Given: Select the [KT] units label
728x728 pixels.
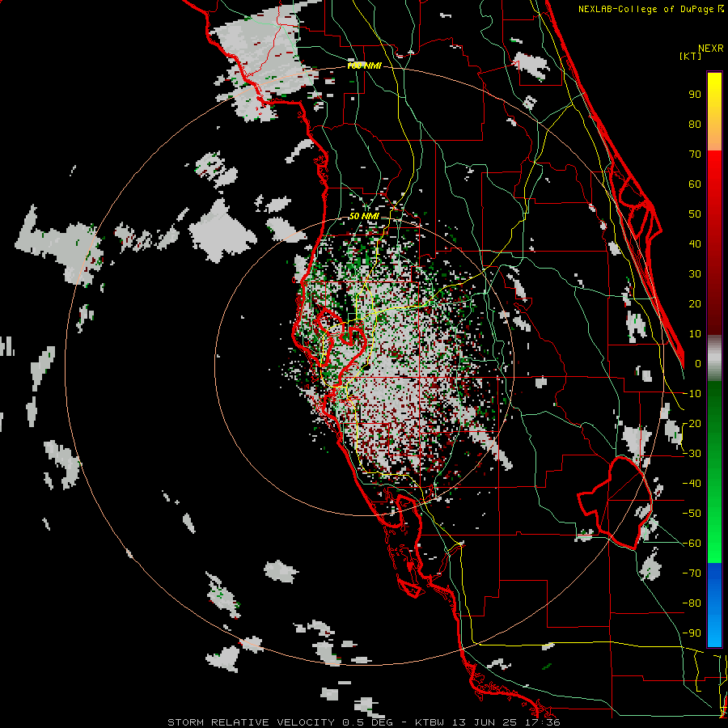Looking at the screenshot, I should (691, 56).
